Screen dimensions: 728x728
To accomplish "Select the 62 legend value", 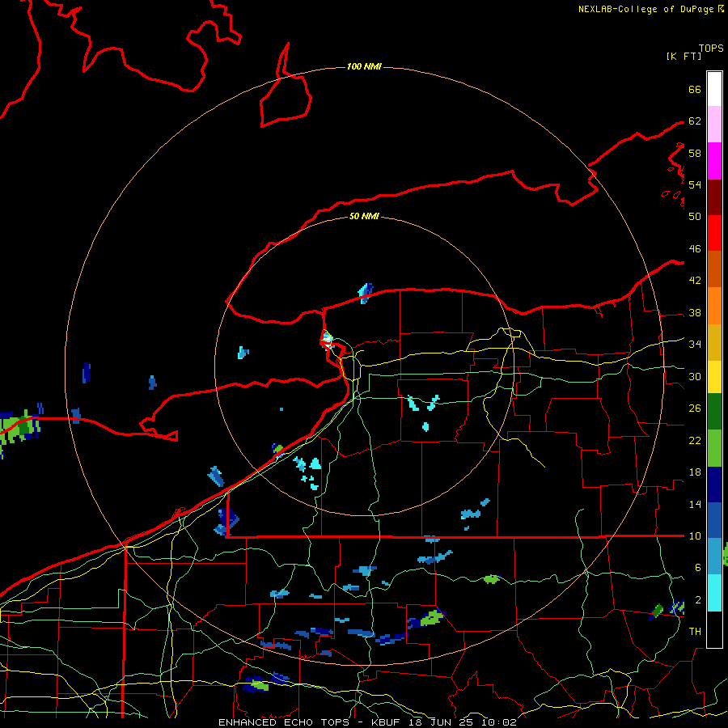I will (695, 121).
